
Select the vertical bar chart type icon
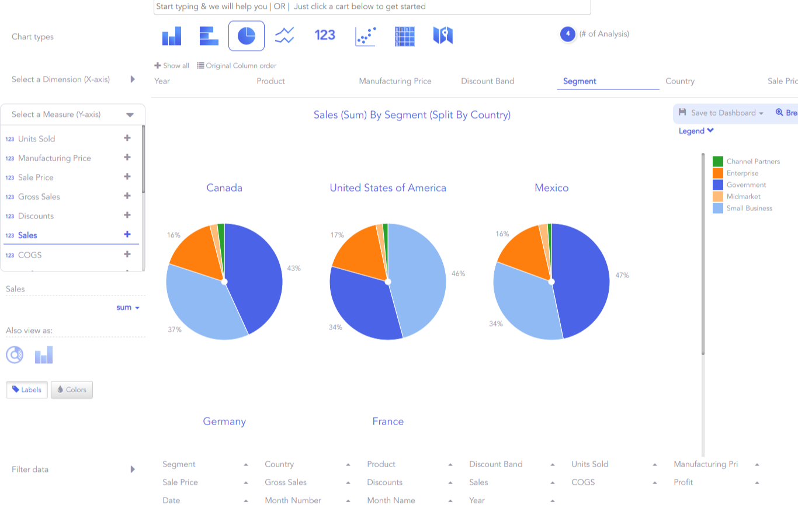172,36
